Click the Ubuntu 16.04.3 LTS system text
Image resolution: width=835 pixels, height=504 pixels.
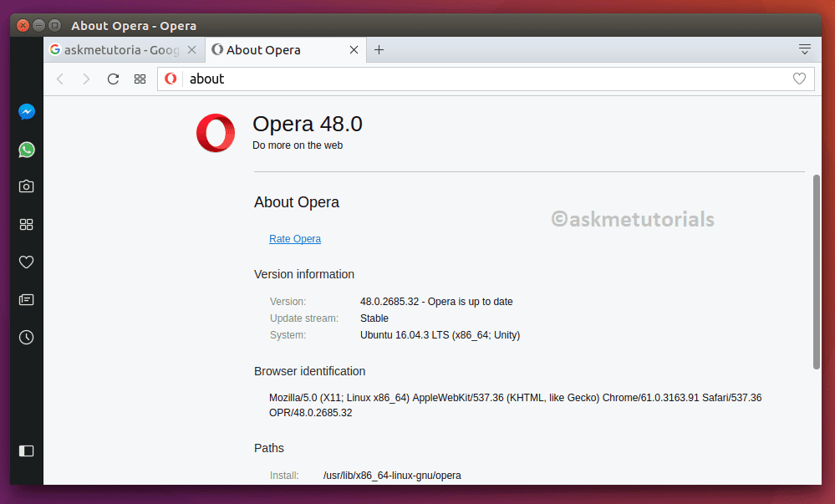click(440, 335)
